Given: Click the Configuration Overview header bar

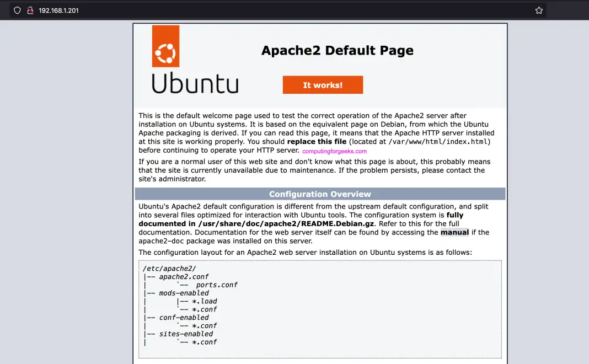Looking at the screenshot, I should (x=320, y=194).
